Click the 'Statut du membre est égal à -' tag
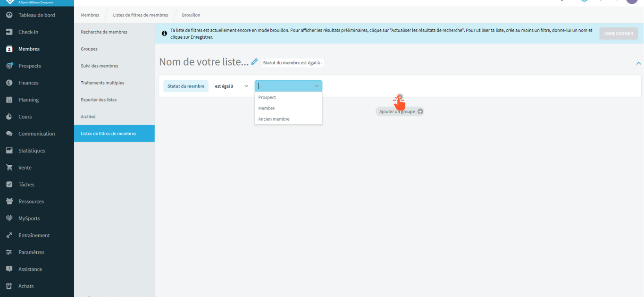Viewport: 644px width, 297px height. point(293,63)
